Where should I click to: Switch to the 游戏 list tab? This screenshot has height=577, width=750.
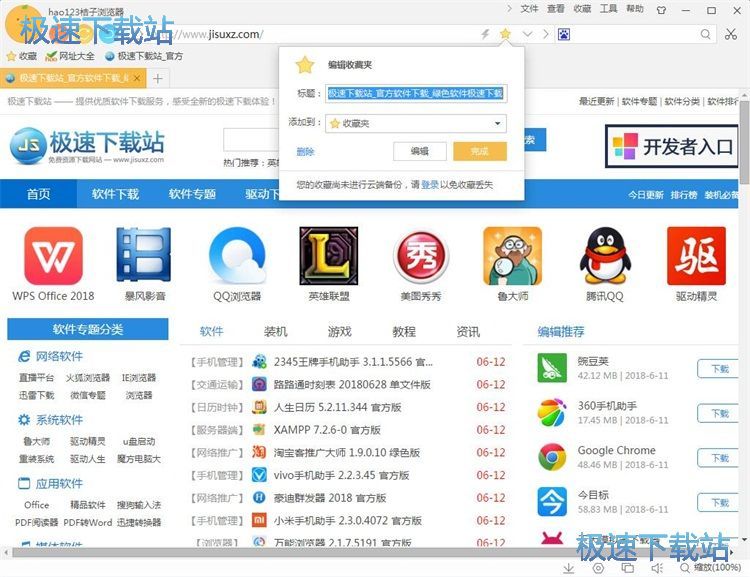point(340,332)
